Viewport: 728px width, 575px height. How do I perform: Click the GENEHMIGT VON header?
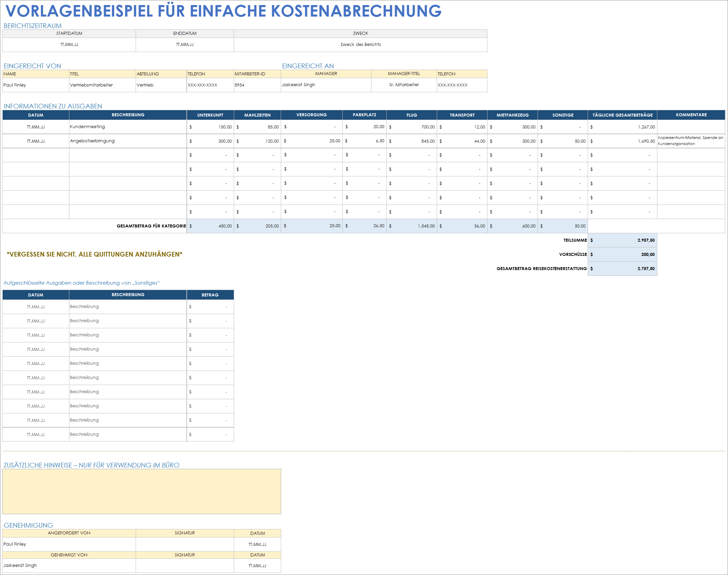69,555
